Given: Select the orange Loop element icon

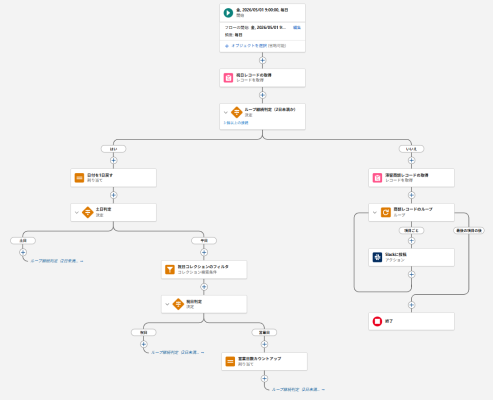Looking at the screenshot, I should (x=386, y=212).
